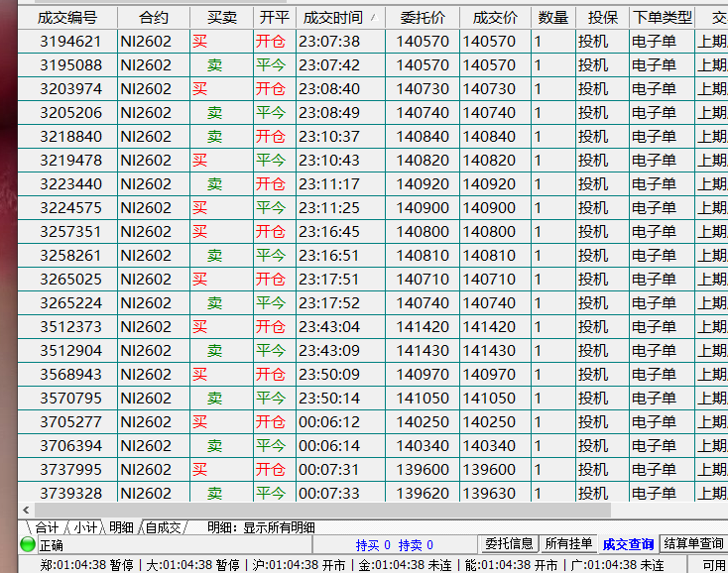
Task: Open 结算单查询 button
Action: click(x=693, y=544)
